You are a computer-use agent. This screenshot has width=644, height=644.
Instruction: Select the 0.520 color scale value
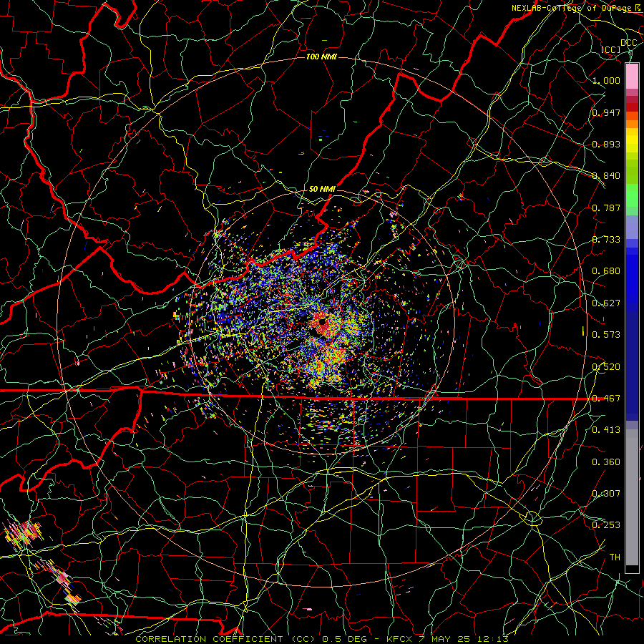tap(606, 367)
